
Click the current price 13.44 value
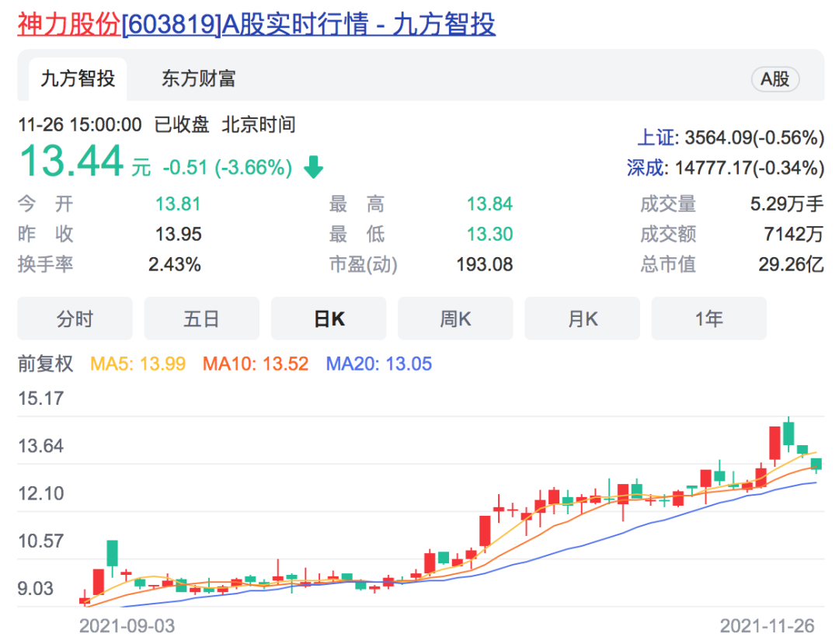click(x=71, y=162)
